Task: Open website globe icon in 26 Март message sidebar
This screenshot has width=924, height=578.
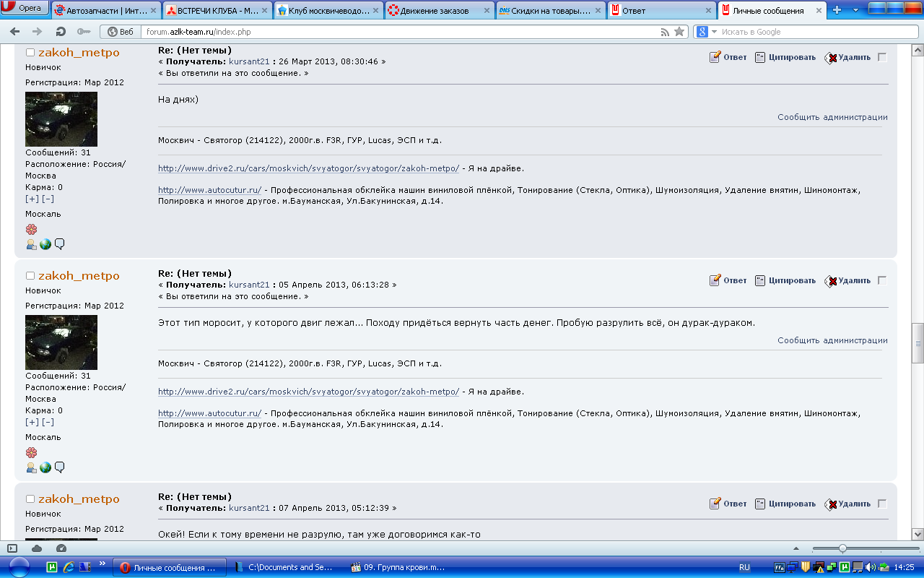Action: coord(45,244)
